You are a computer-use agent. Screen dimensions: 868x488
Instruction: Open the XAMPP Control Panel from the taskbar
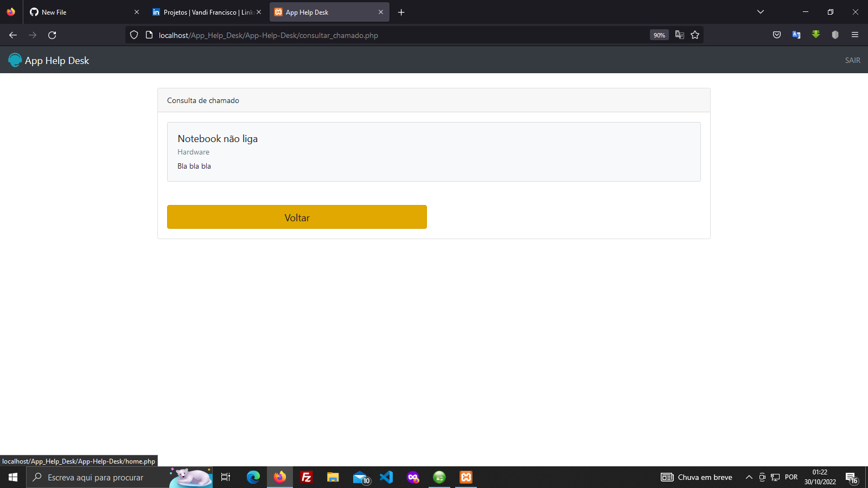tap(466, 477)
